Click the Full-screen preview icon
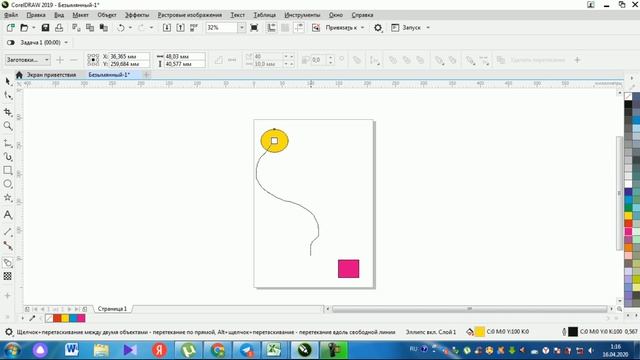 254,27
